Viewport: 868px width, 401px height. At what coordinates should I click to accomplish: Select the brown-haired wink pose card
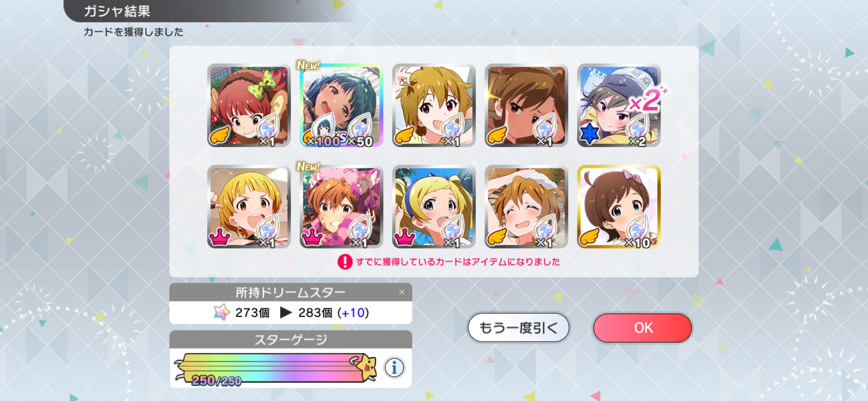click(x=434, y=105)
